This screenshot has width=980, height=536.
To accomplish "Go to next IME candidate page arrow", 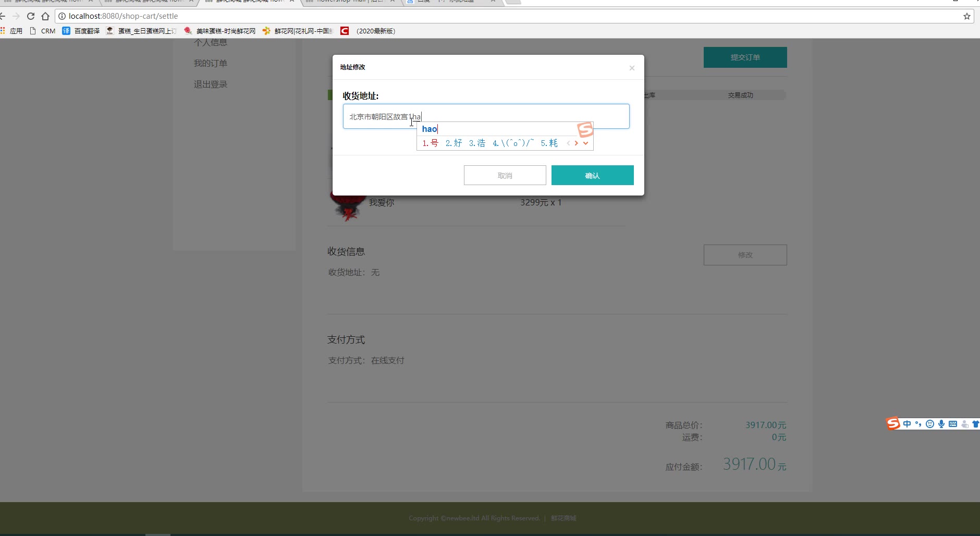I will coord(576,143).
